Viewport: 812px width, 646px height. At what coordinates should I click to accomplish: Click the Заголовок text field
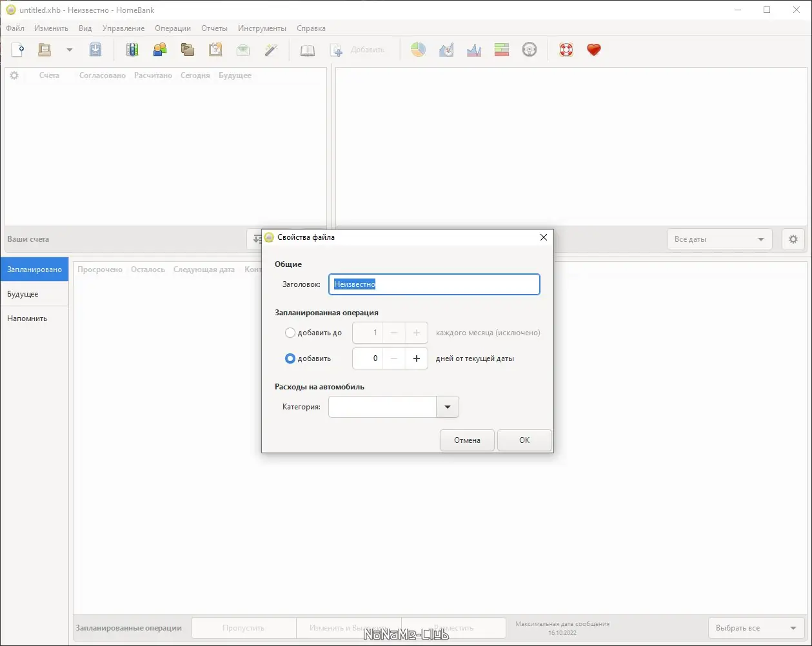click(434, 284)
